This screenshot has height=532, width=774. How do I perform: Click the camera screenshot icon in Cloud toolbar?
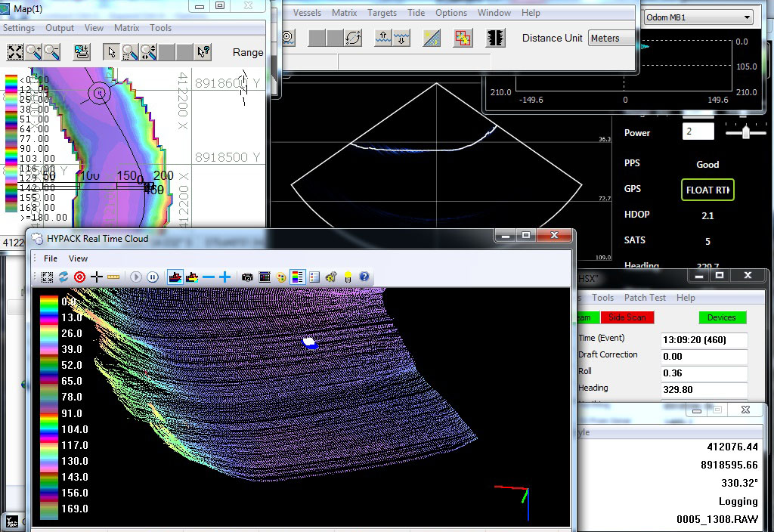click(247, 277)
